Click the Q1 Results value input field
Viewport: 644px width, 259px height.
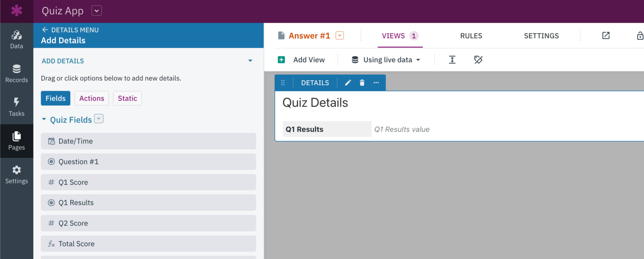pos(401,129)
